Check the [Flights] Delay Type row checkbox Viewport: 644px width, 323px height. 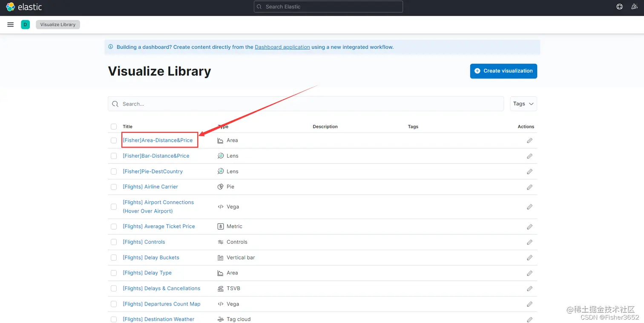pos(114,273)
